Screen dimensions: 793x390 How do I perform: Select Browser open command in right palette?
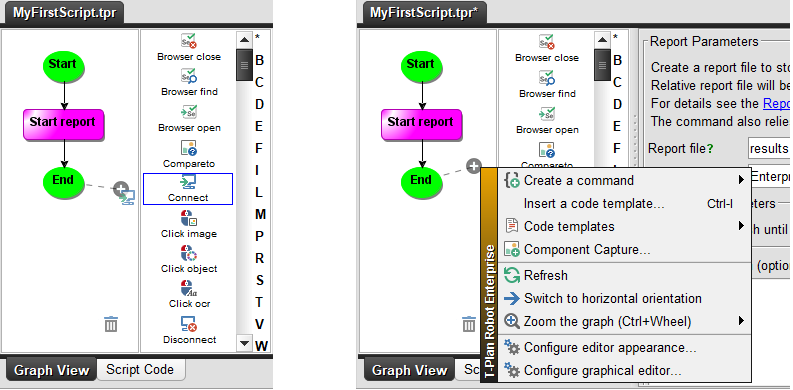(x=547, y=121)
